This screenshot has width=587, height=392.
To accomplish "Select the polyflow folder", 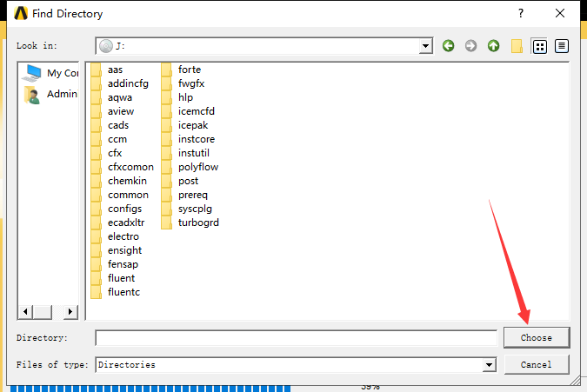I will (190, 167).
